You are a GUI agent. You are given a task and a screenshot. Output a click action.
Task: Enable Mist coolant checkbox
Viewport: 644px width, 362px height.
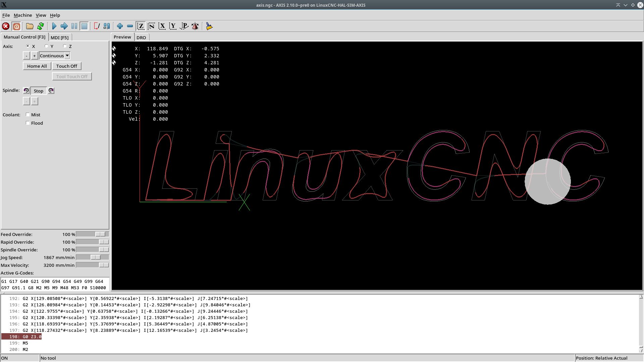click(x=28, y=115)
